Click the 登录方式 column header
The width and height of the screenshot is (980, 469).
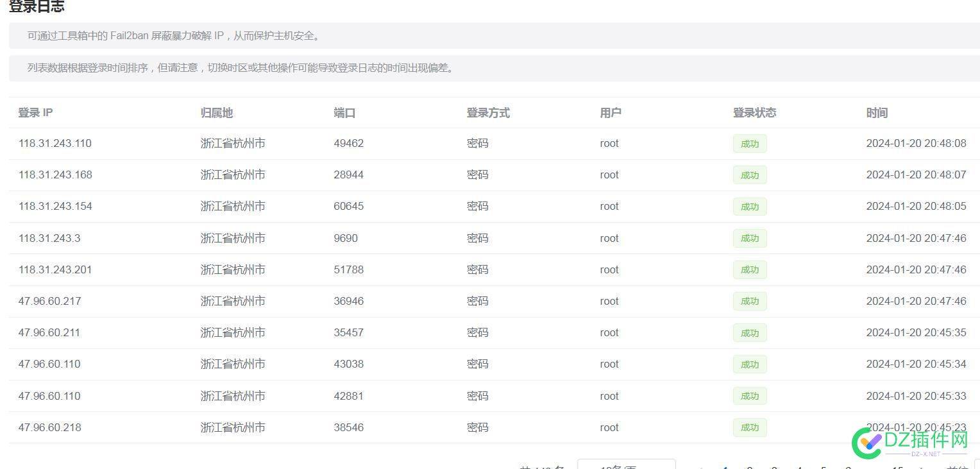click(488, 113)
